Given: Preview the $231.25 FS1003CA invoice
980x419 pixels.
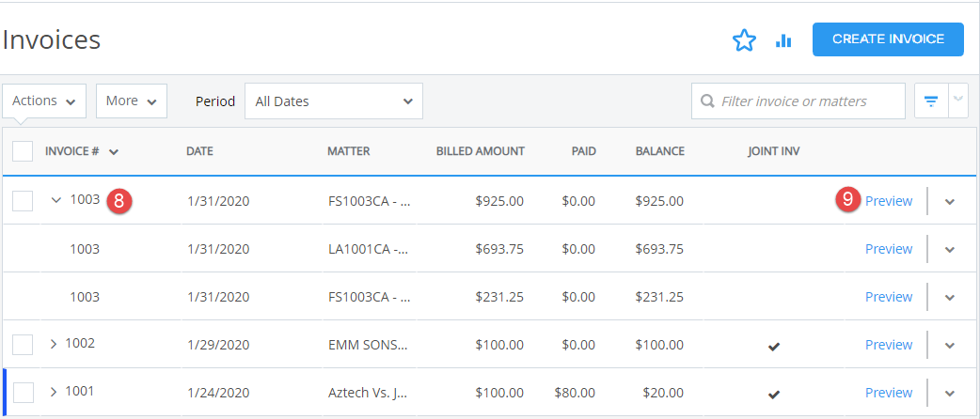Looking at the screenshot, I should coord(889,297).
